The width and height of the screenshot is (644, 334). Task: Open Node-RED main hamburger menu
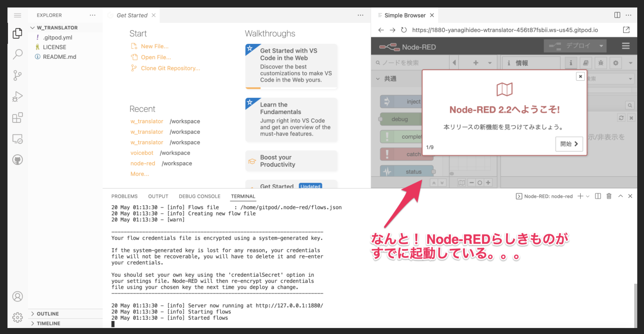click(x=626, y=46)
